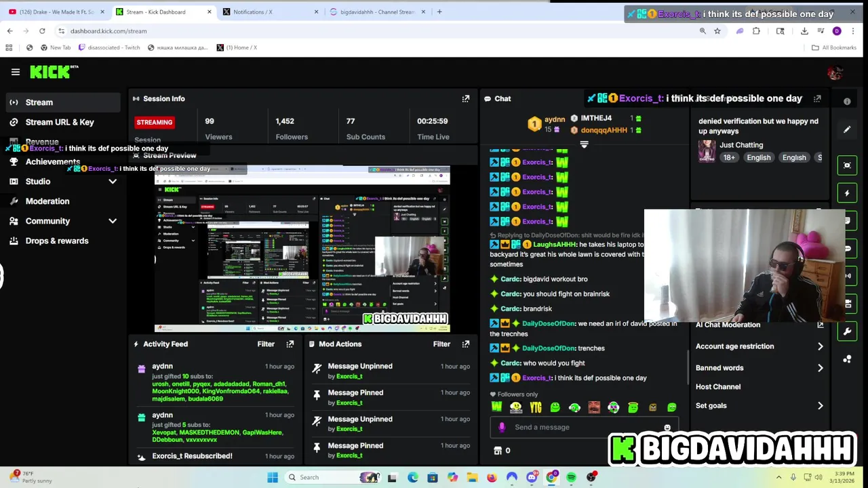Click the 18+ stream tag

coord(729,158)
